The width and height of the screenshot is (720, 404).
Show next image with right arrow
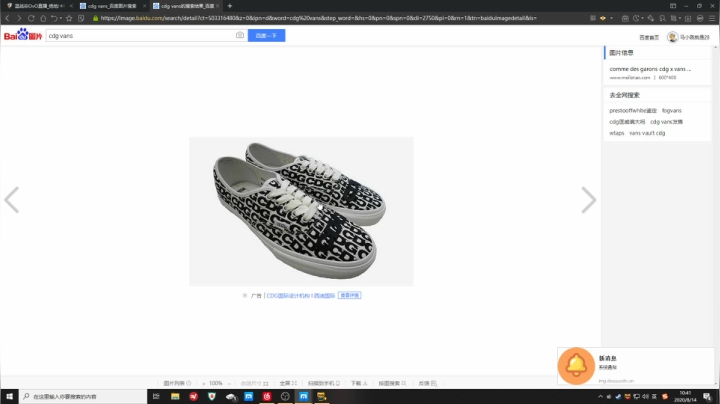[x=589, y=200]
